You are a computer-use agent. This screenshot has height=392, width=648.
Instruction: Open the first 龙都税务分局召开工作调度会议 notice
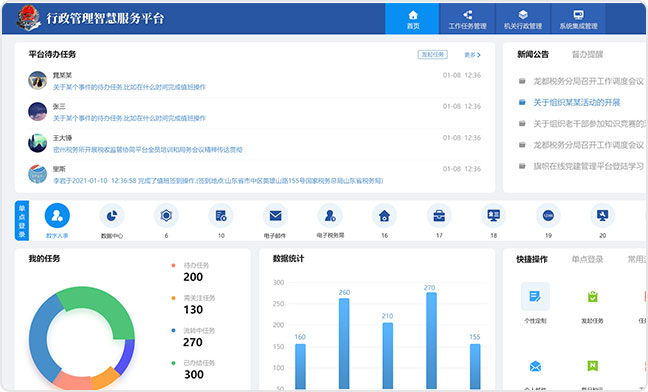[x=588, y=81]
